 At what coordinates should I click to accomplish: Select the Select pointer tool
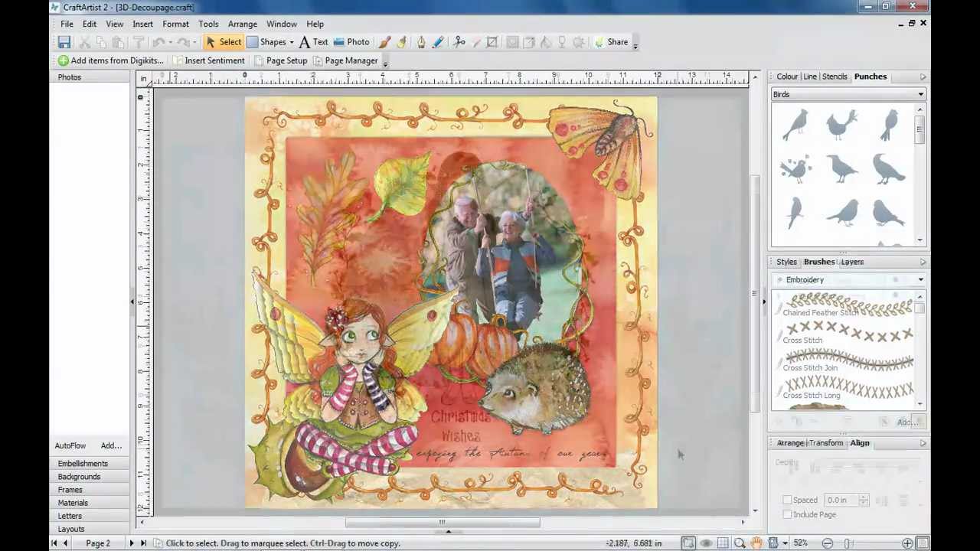point(223,42)
